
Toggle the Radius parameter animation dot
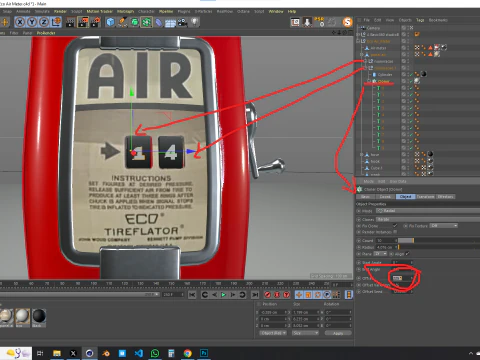coord(359,247)
